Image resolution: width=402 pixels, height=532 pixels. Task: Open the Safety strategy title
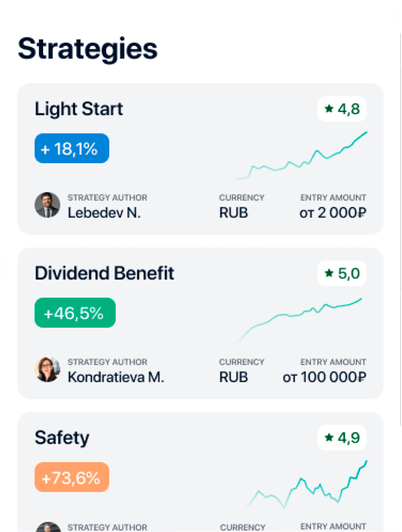[x=62, y=438]
